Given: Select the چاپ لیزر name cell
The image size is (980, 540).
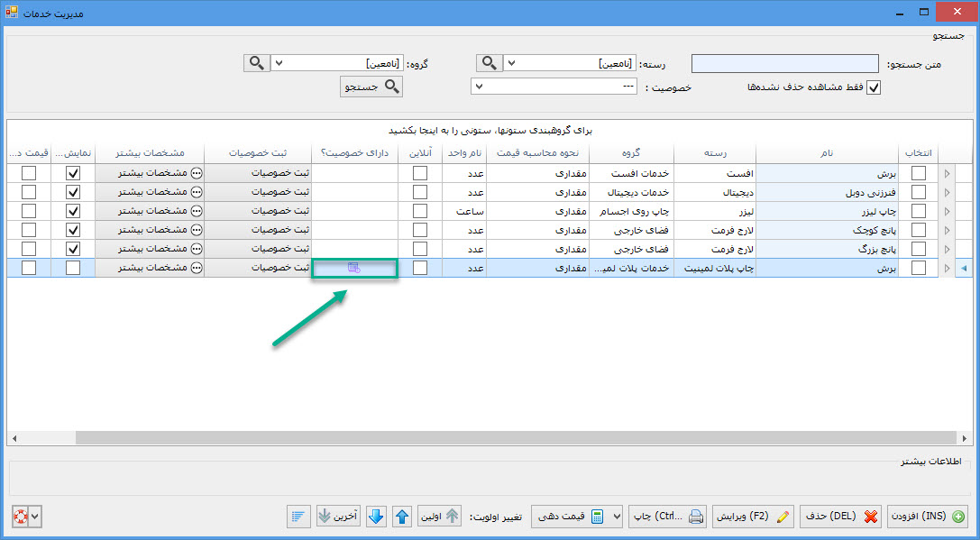Looking at the screenshot, I should coord(827,211).
